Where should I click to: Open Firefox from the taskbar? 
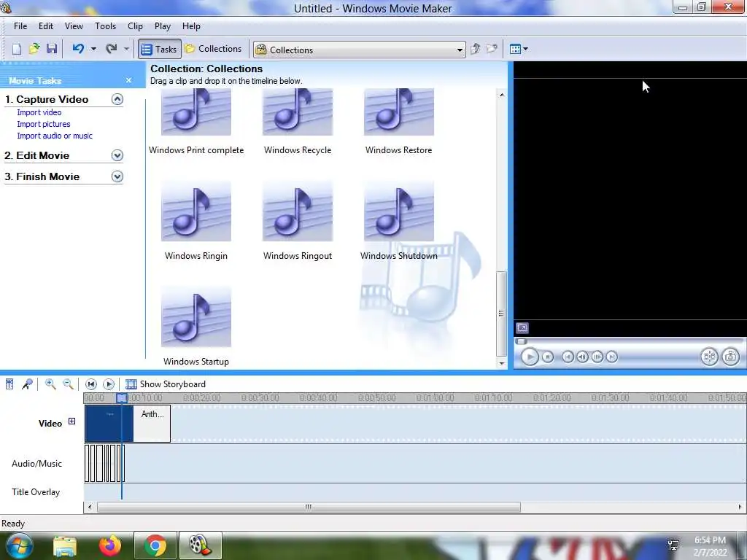click(110, 545)
